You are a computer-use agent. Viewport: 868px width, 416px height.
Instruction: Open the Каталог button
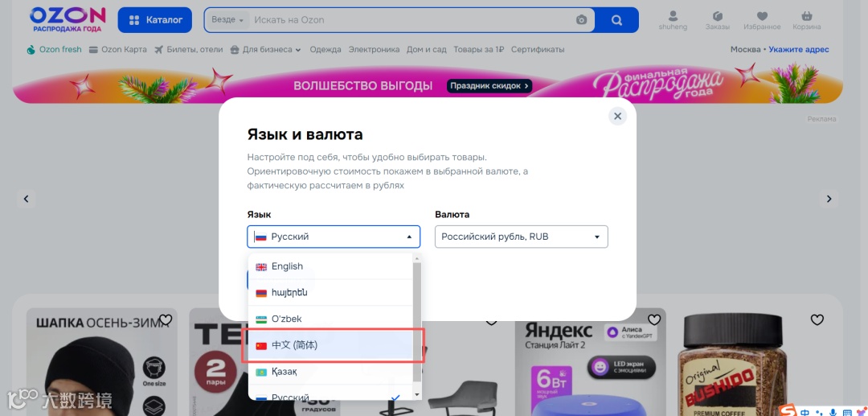point(155,20)
